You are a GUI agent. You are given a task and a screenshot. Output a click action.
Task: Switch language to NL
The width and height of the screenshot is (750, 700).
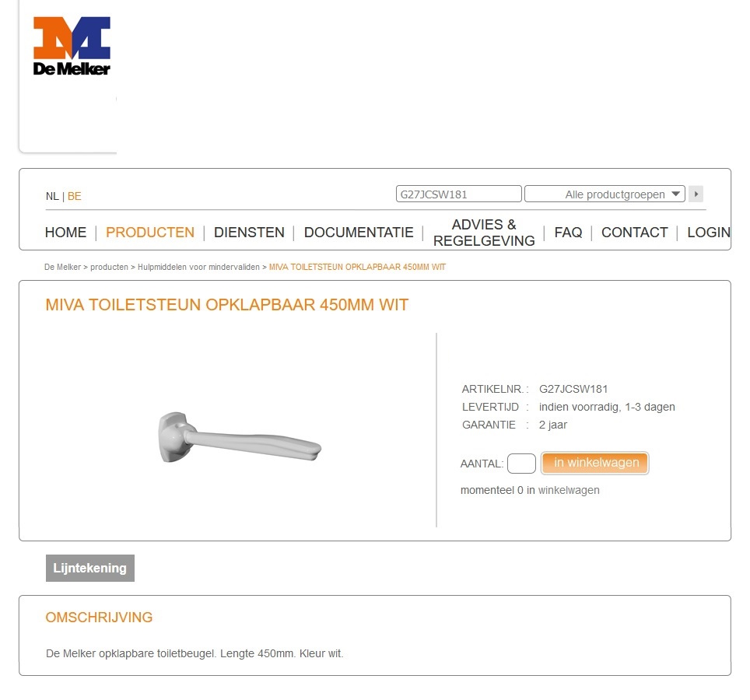pyautogui.click(x=52, y=197)
